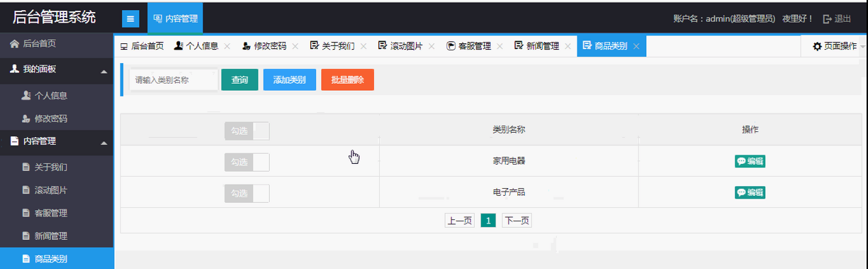Switch to the 修改密码 page tab
Image resolution: width=868 pixels, height=269 pixels.
click(264, 46)
